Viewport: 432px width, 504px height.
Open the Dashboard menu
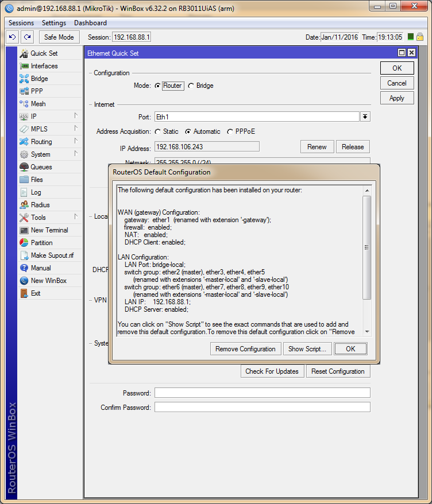tap(90, 23)
